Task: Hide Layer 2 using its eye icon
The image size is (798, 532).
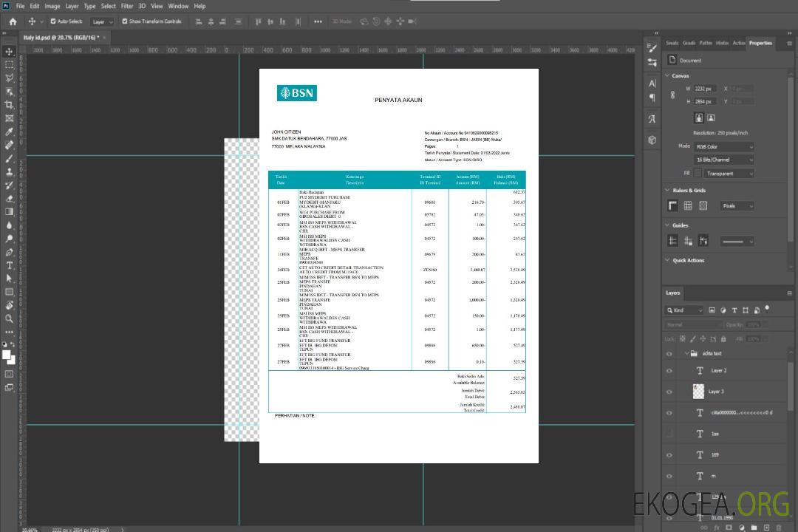Action: point(669,371)
